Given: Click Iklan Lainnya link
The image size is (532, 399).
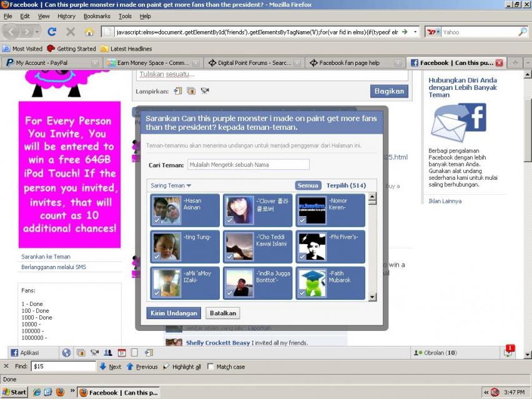Looking at the screenshot, I should 445,201.
